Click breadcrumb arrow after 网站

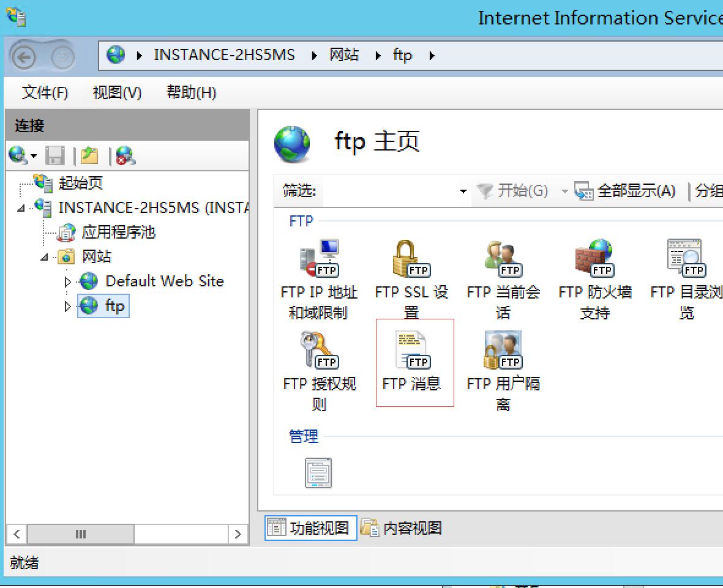pyautogui.click(x=378, y=56)
